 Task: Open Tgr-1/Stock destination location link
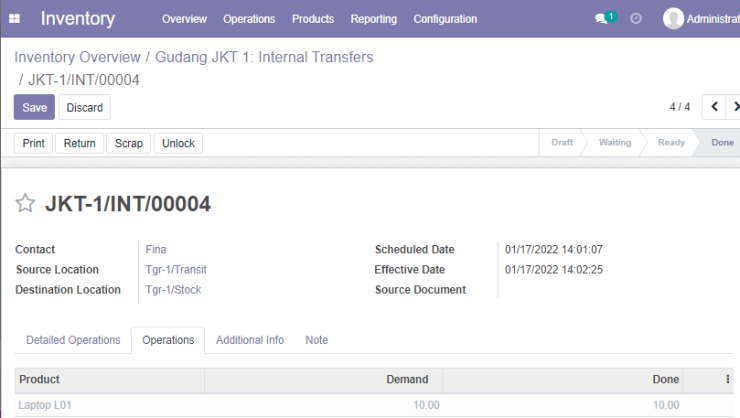point(173,290)
